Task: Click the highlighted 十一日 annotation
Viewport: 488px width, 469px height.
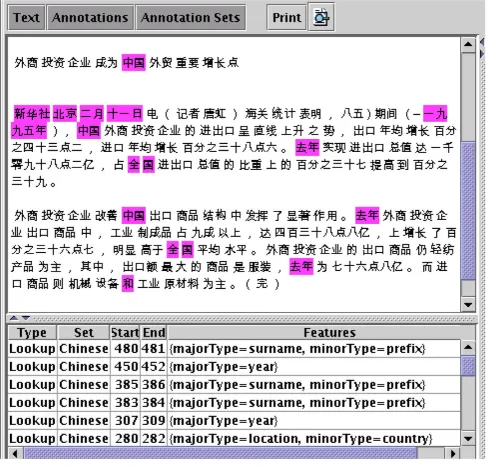Action: (x=125, y=113)
